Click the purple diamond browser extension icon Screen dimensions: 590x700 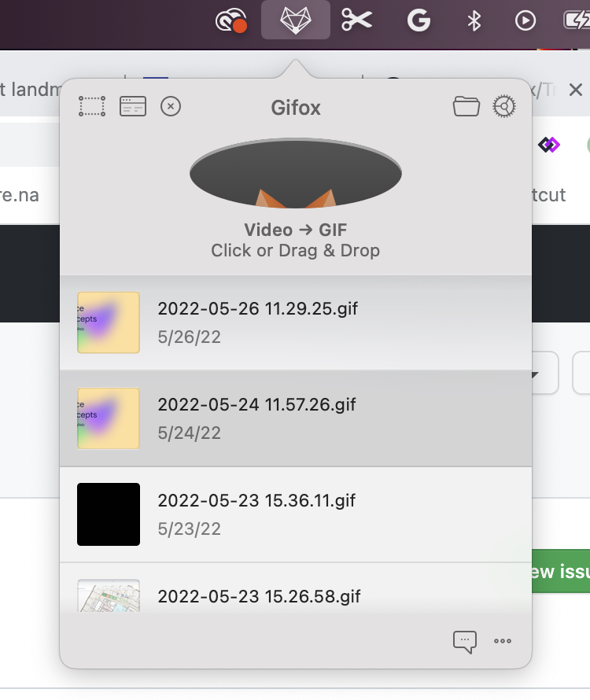coord(549,145)
